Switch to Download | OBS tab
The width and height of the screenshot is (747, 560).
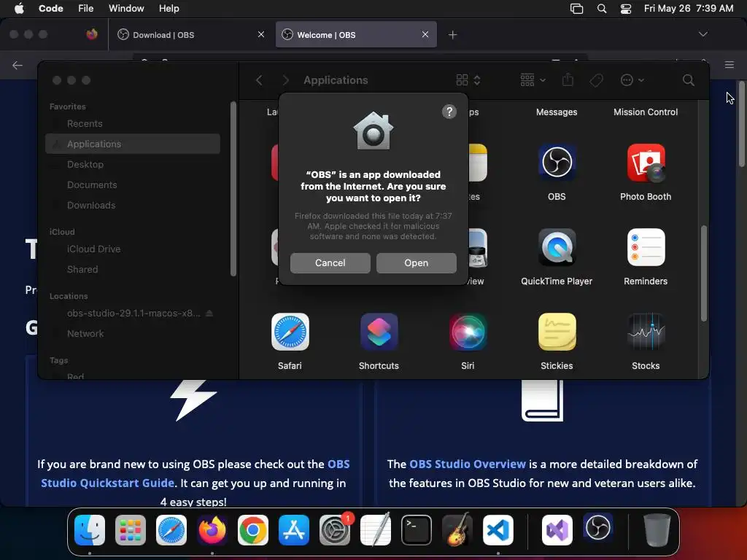[x=190, y=35]
